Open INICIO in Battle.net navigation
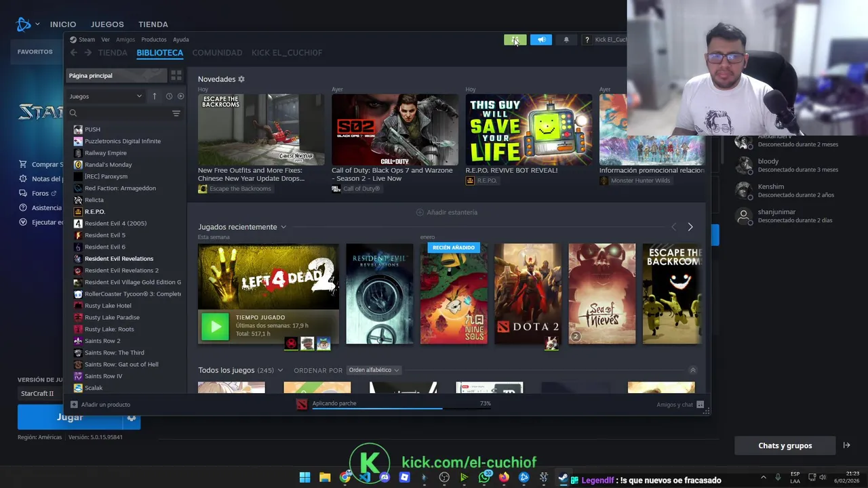The image size is (868, 488). point(63,24)
